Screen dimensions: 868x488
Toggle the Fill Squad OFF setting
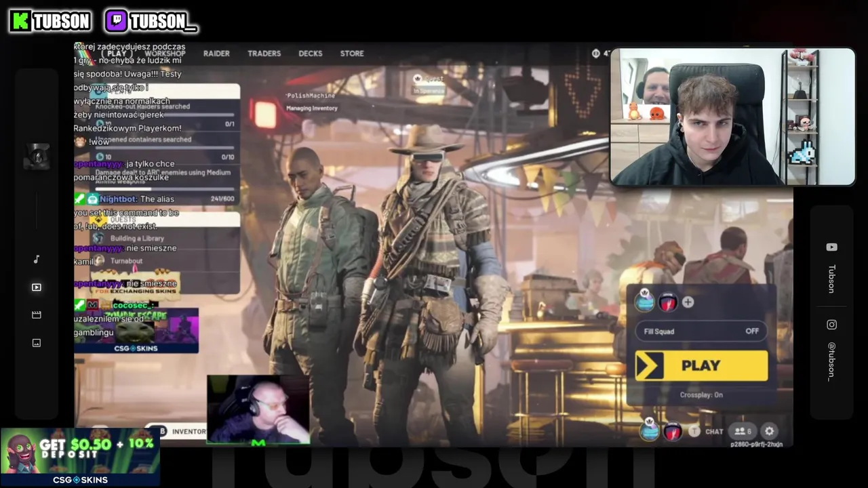click(x=701, y=331)
